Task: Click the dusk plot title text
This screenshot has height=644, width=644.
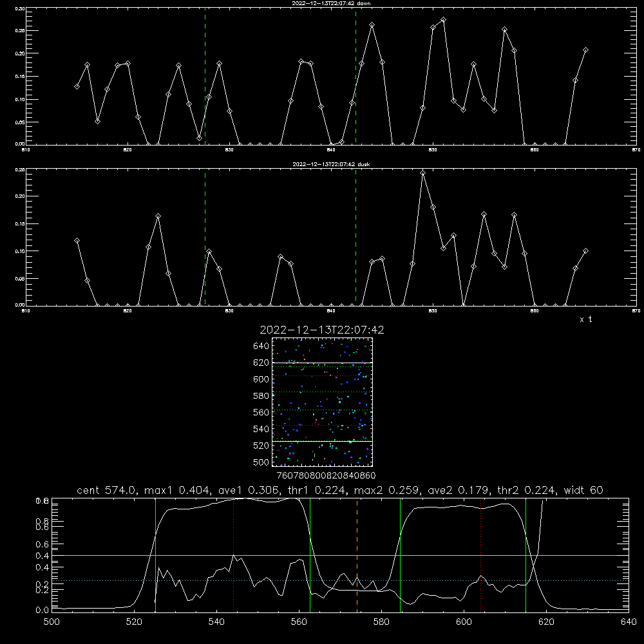Action: click(331, 164)
